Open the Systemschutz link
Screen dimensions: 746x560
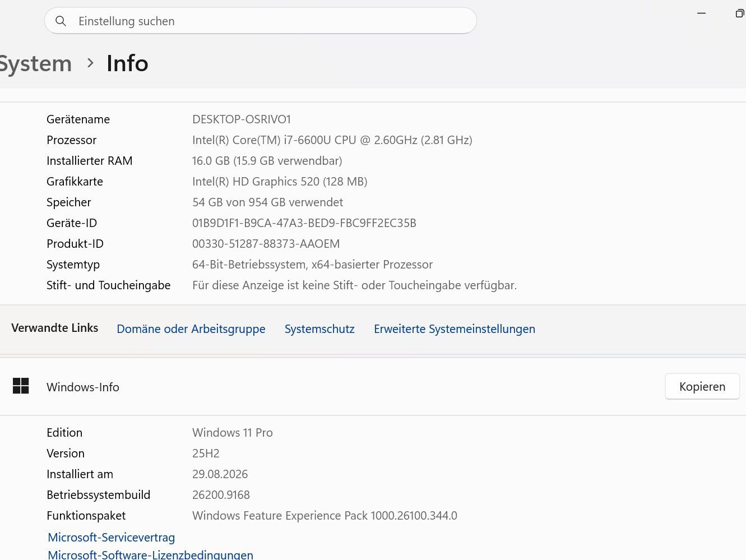[319, 329]
